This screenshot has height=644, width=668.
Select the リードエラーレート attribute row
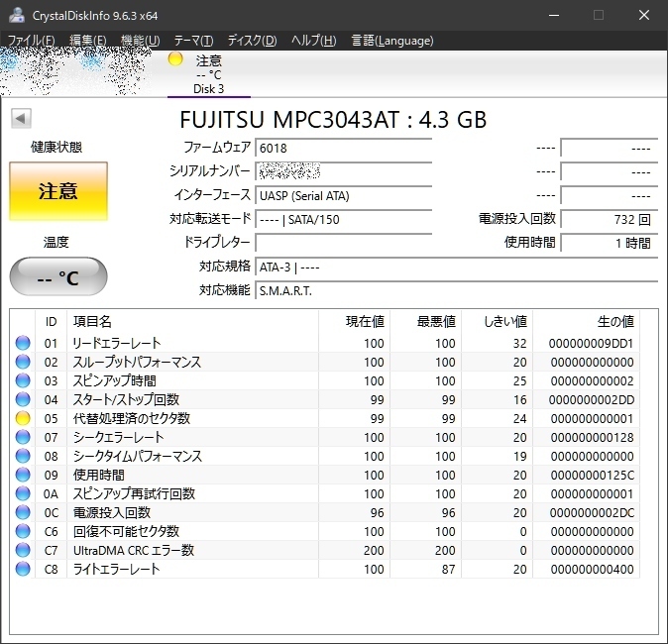pyautogui.click(x=325, y=343)
